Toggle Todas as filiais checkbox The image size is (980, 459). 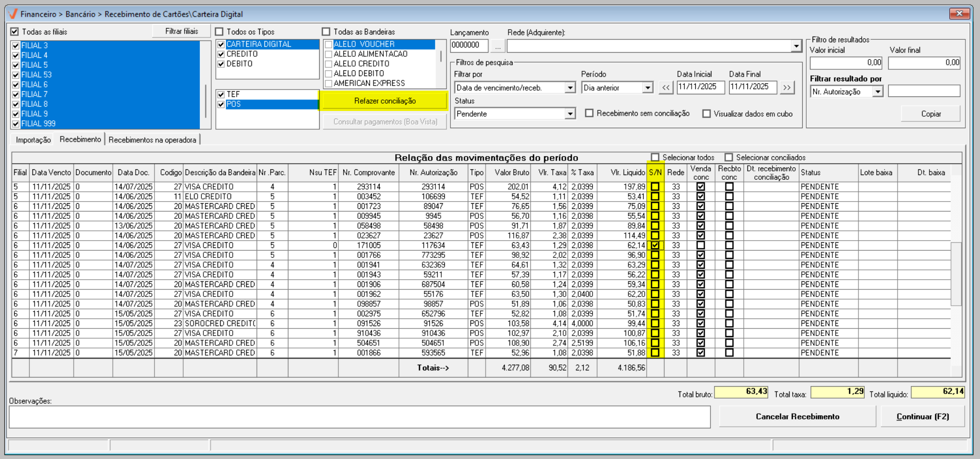click(x=15, y=32)
